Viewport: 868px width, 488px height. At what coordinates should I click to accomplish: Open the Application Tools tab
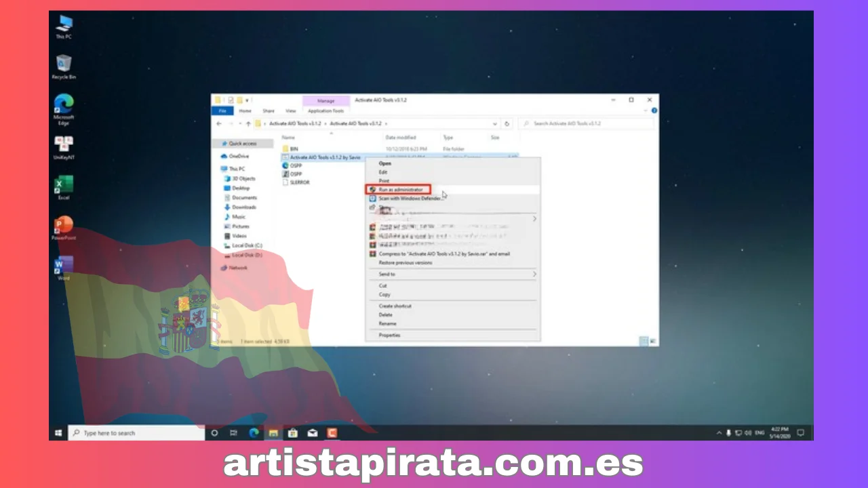coord(325,110)
